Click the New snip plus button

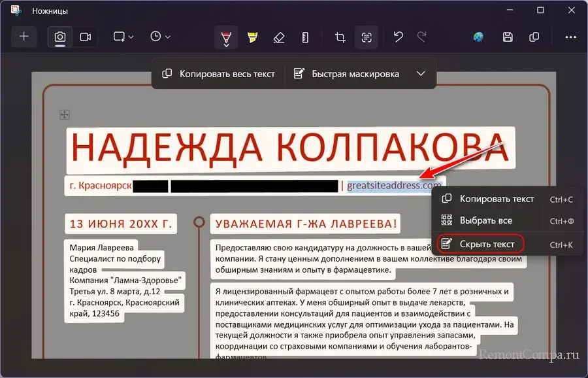coord(24,37)
